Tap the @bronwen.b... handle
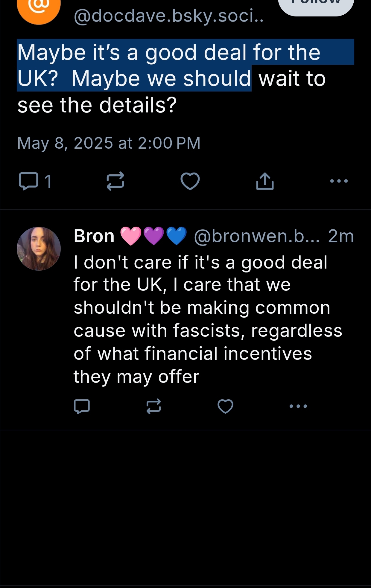This screenshot has height=588, width=371. [x=257, y=236]
